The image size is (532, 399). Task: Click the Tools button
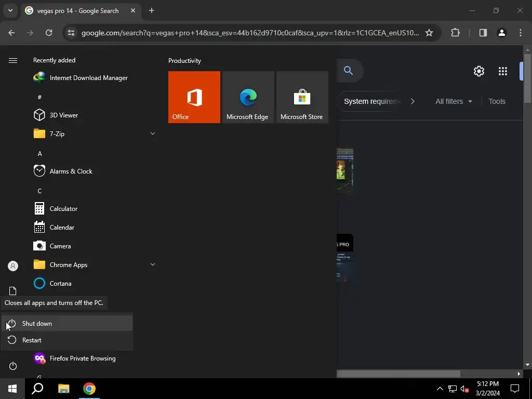497,101
